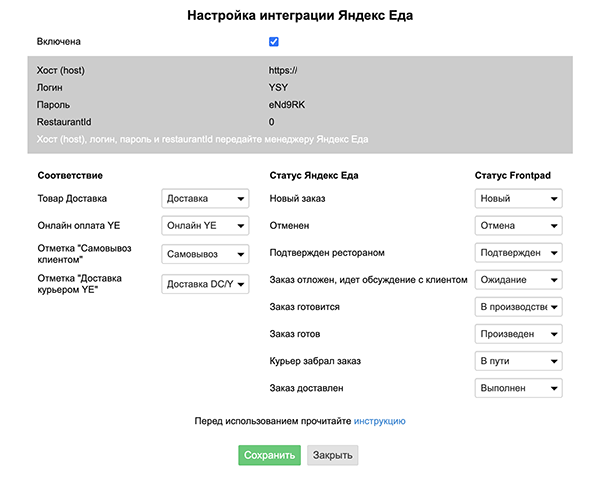
Task: Open the Заказ доставлен status dropdown
Action: click(x=518, y=388)
